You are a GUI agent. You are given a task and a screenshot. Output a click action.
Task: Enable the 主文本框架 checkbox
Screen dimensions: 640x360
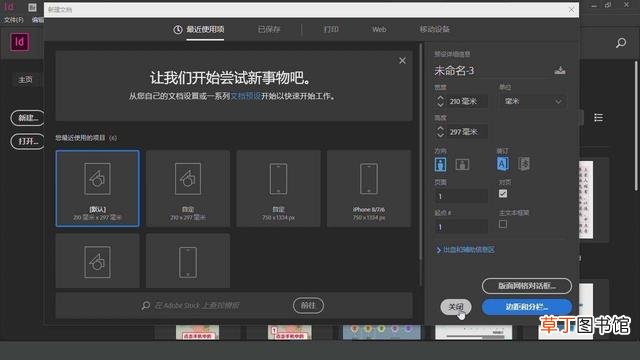coord(503,224)
